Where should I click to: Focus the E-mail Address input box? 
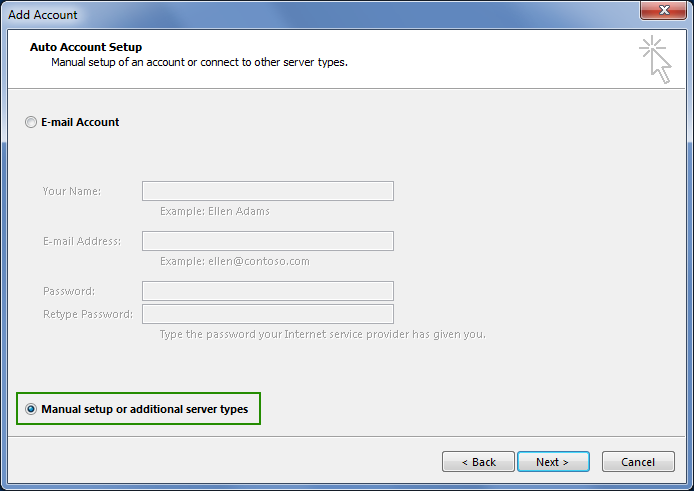pyautogui.click(x=268, y=241)
